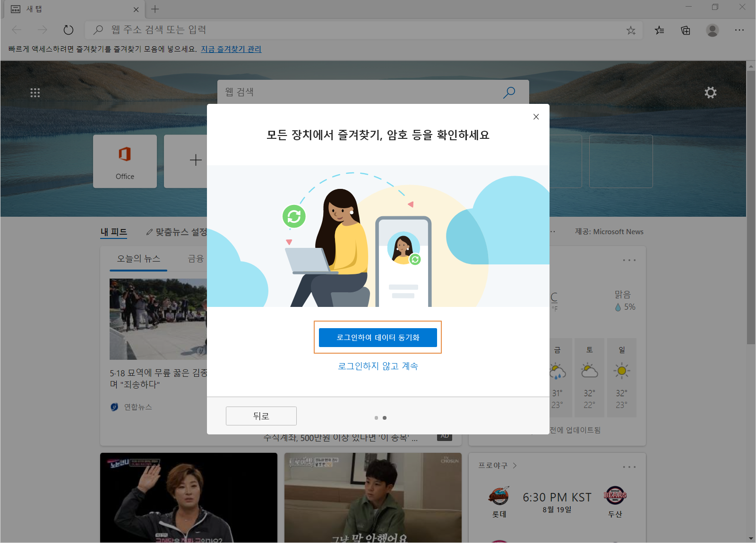Select the 일 weather forecast day
Screen dimensions: 756x543
click(622, 377)
